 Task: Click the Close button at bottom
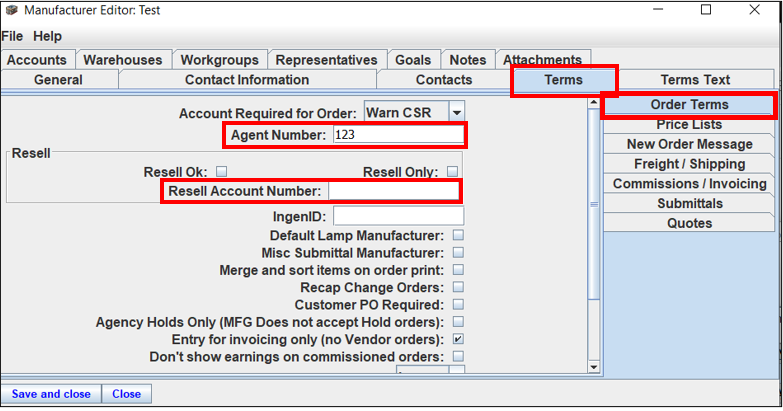tap(126, 394)
